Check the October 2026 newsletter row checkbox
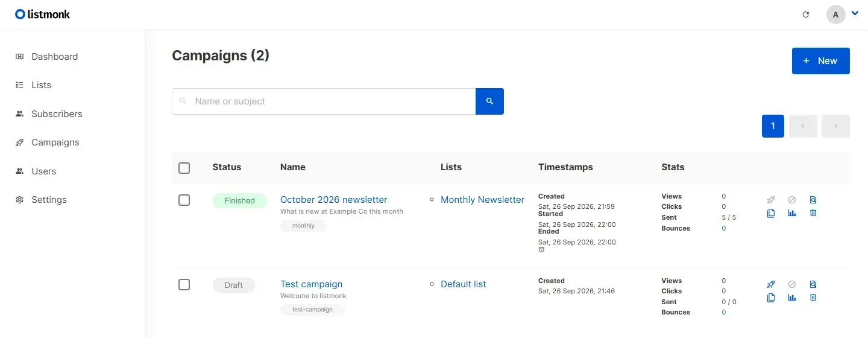This screenshot has height=338, width=868. 184,200
